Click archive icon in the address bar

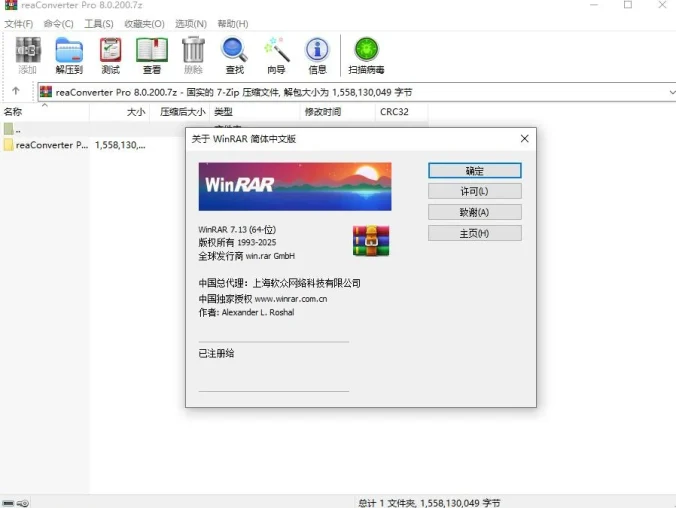[x=46, y=92]
